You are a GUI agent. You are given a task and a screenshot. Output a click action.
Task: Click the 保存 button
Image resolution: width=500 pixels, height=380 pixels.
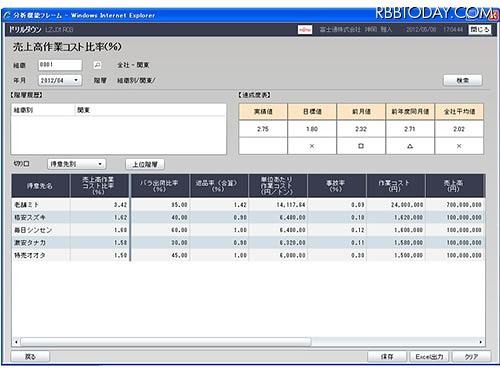point(387,357)
